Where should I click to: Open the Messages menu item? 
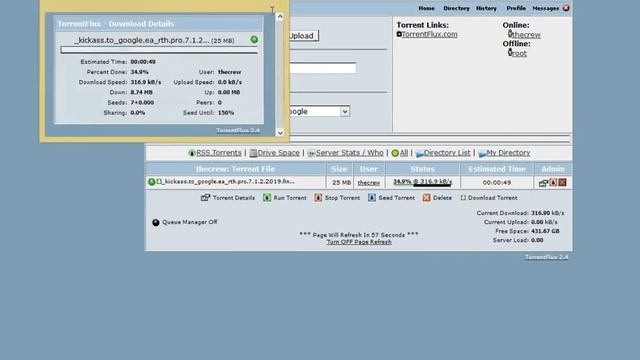pos(546,8)
